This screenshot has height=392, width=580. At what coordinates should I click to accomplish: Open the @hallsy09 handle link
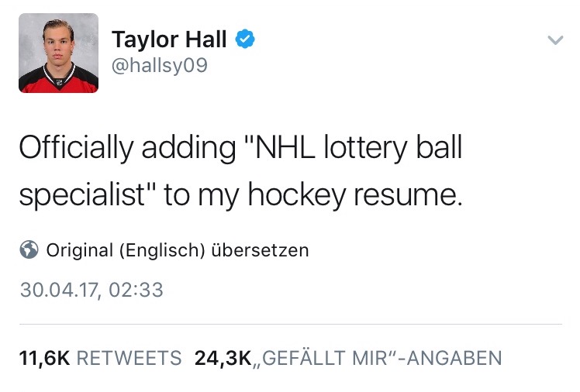[160, 67]
